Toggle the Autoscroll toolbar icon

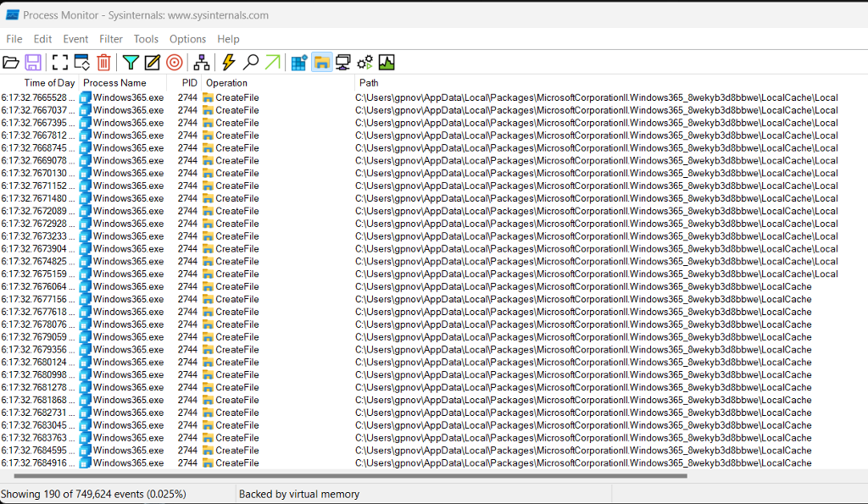(81, 62)
